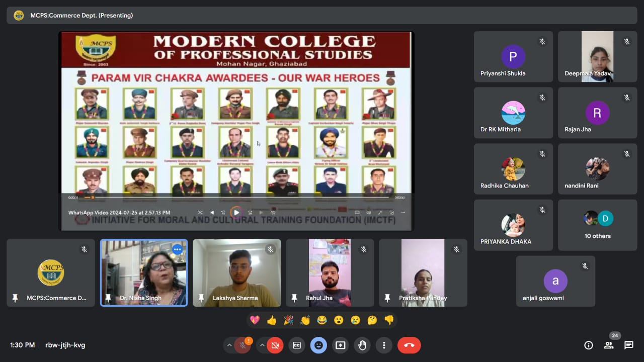Show the people list with 24 participants

click(x=609, y=345)
